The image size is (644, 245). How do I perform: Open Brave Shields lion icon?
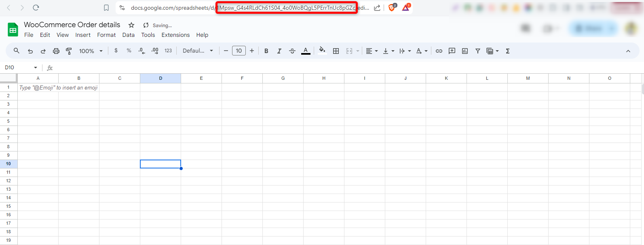pos(392,7)
